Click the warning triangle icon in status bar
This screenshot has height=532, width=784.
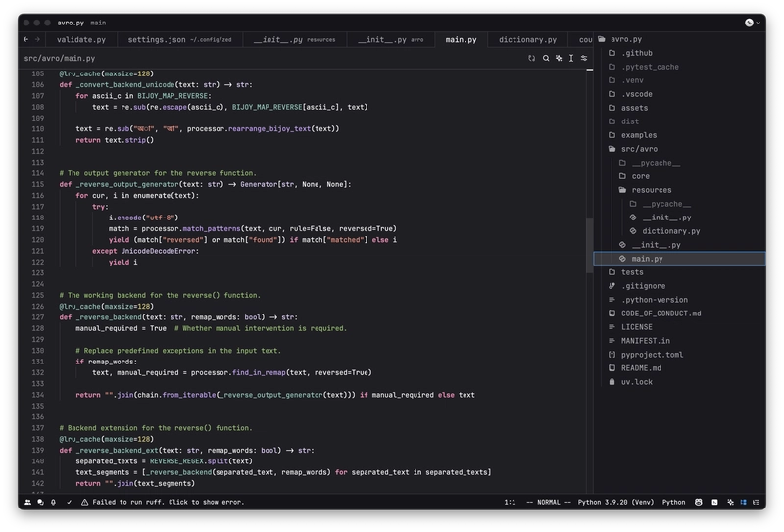[x=84, y=502]
